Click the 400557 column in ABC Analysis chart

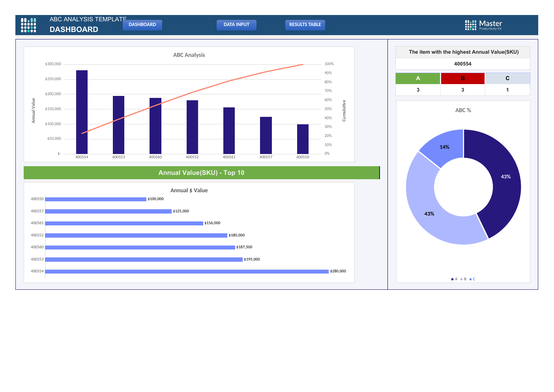click(266, 135)
